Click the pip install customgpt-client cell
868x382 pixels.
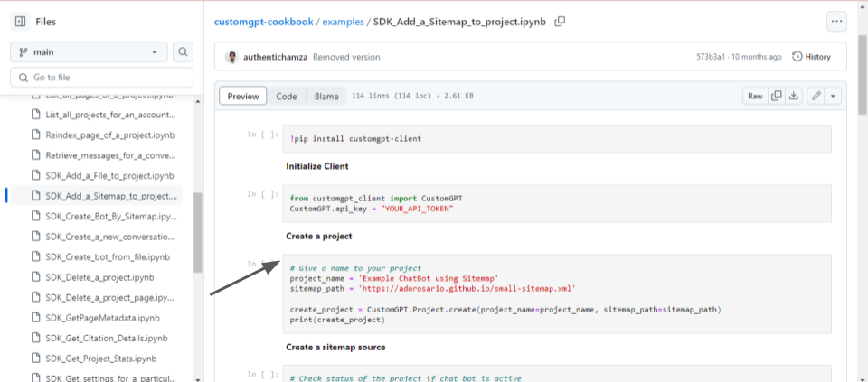click(557, 139)
